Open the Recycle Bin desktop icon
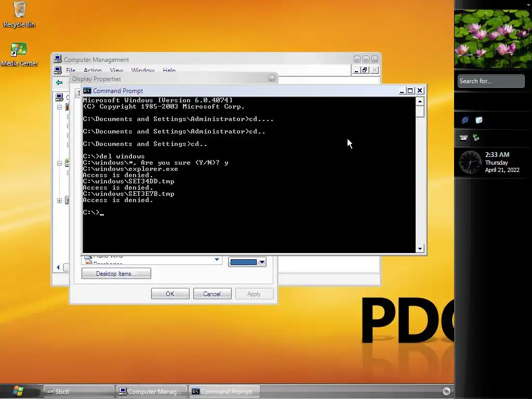532x399 pixels. pos(19,14)
